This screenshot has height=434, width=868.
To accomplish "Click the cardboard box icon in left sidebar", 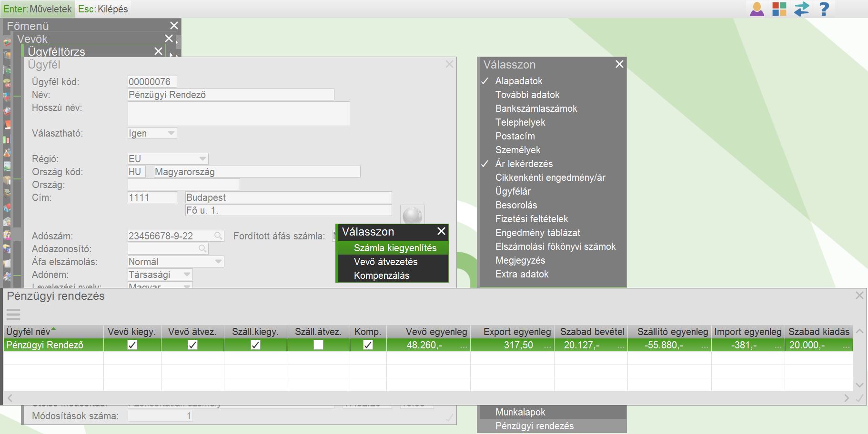I will tap(7, 180).
